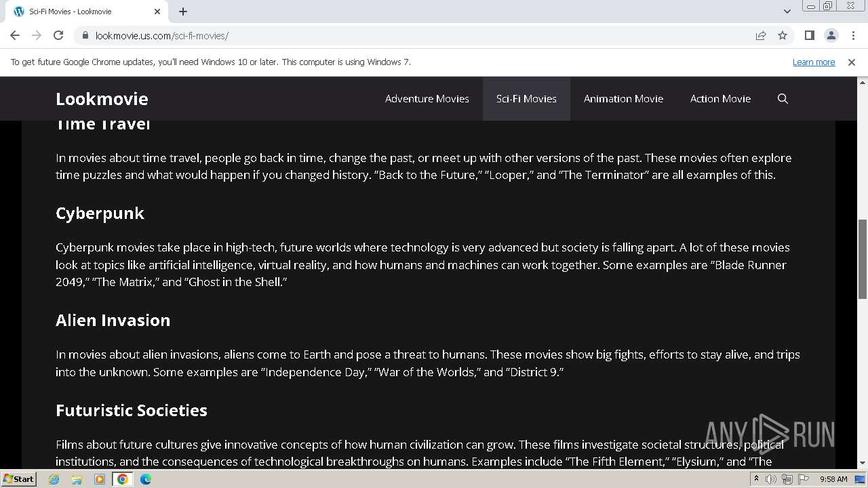Bookmark this tab with the star icon
The image size is (868, 488).
(783, 35)
